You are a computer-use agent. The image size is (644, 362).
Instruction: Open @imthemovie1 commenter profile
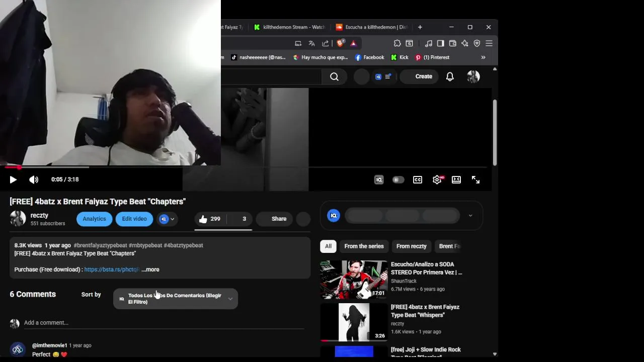click(x=49, y=345)
